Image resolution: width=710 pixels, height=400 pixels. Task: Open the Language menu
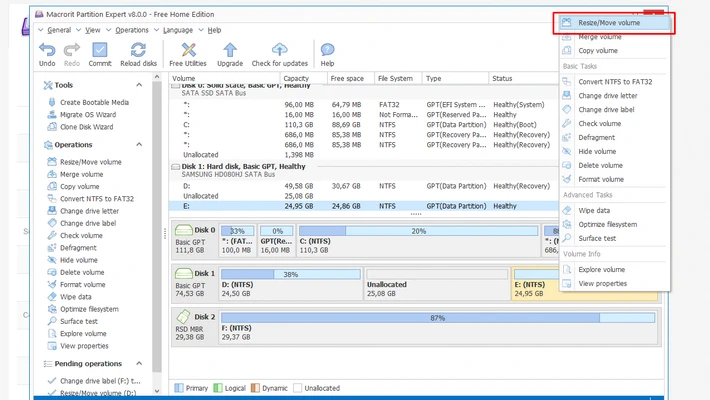coord(178,30)
